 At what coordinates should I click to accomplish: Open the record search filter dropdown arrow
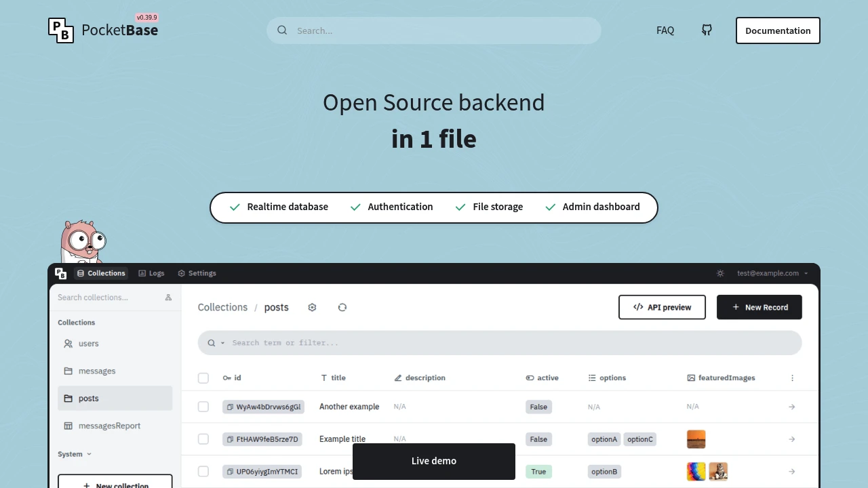click(222, 343)
